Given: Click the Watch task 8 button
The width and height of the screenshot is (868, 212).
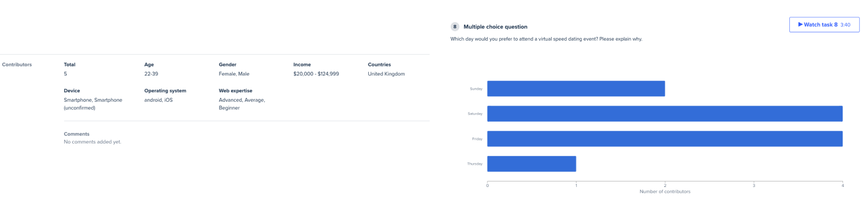Looking at the screenshot, I should tap(824, 24).
